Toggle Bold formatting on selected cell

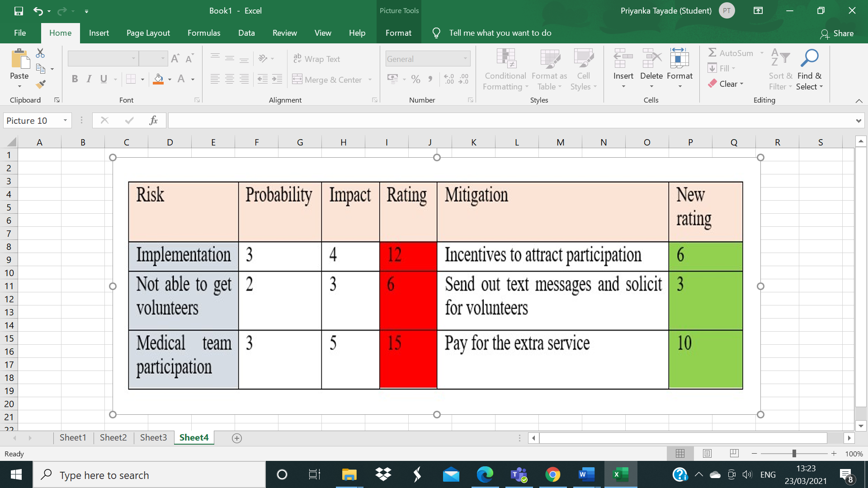pyautogui.click(x=73, y=78)
